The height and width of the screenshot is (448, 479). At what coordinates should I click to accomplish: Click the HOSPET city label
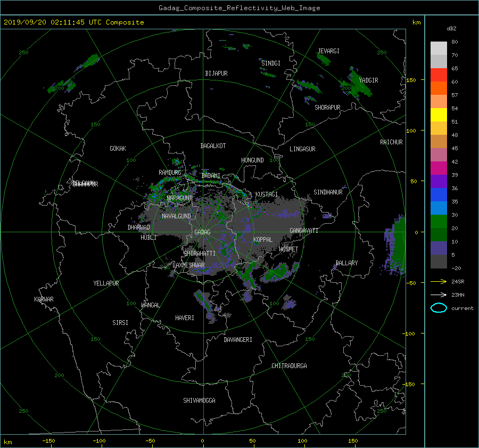click(x=288, y=249)
